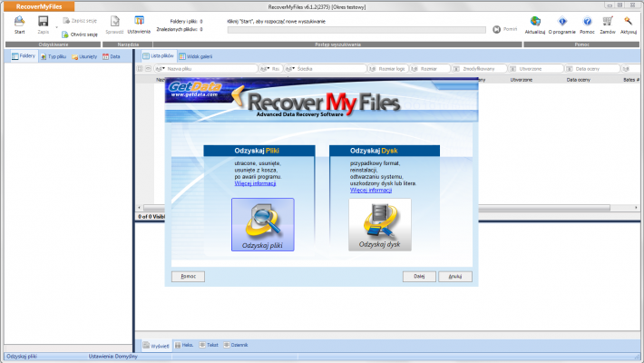The height and width of the screenshot is (363, 644).
Task: Click the Aktualizuj globe icon
Action: click(x=535, y=22)
